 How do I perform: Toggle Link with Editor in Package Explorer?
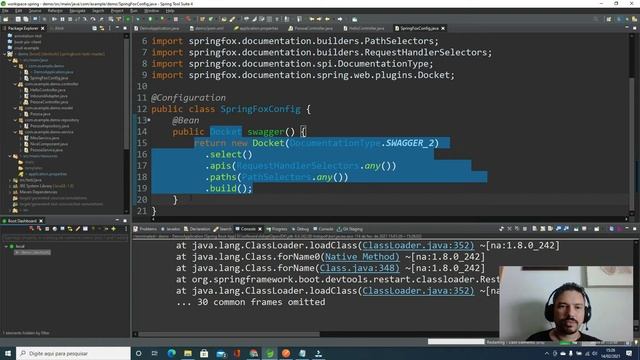(x=102, y=28)
